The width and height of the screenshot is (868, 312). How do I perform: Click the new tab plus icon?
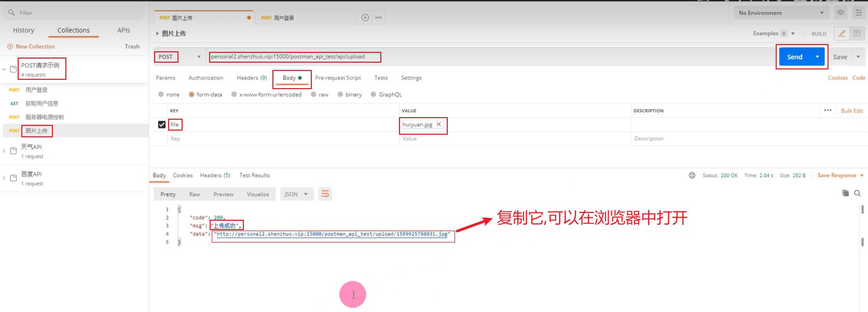(x=365, y=18)
